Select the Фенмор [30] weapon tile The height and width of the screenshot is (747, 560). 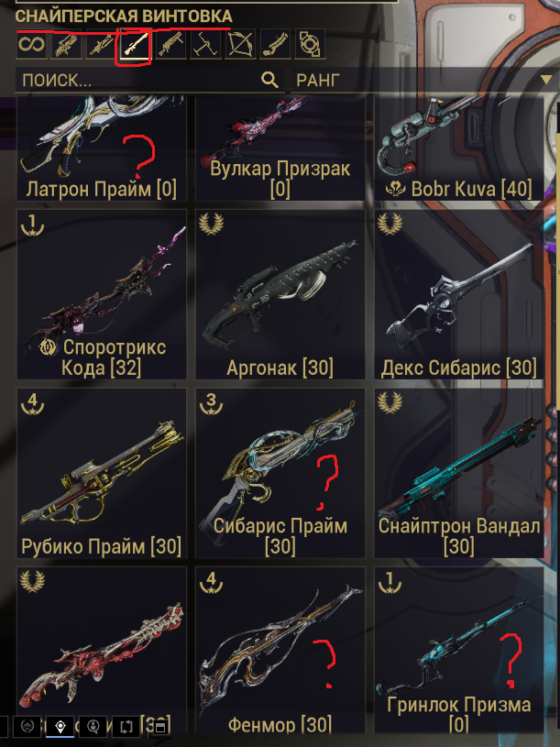(280, 650)
